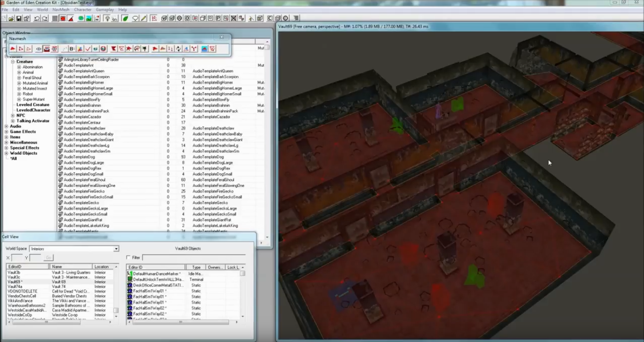Image resolution: width=644 pixels, height=342 pixels.
Task: Select the Vault69 row in the cell list
Action: (x=59, y=282)
